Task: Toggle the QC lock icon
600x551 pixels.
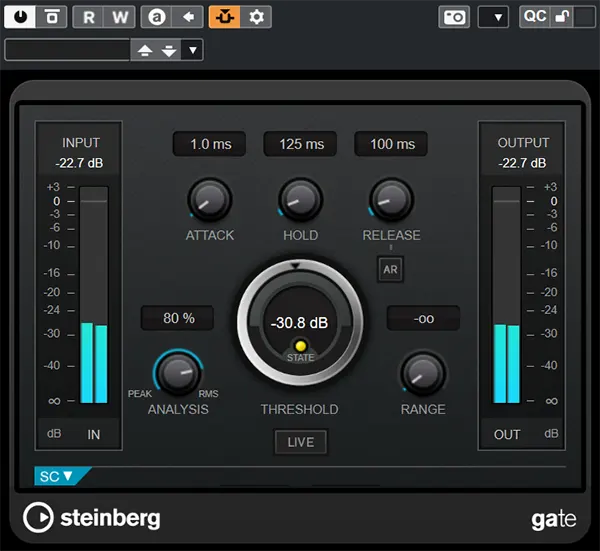Action: click(562, 17)
